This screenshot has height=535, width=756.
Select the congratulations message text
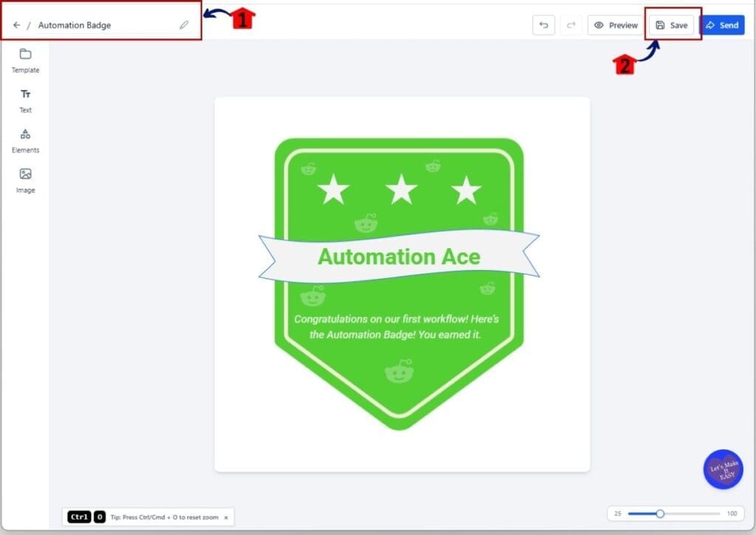point(399,325)
